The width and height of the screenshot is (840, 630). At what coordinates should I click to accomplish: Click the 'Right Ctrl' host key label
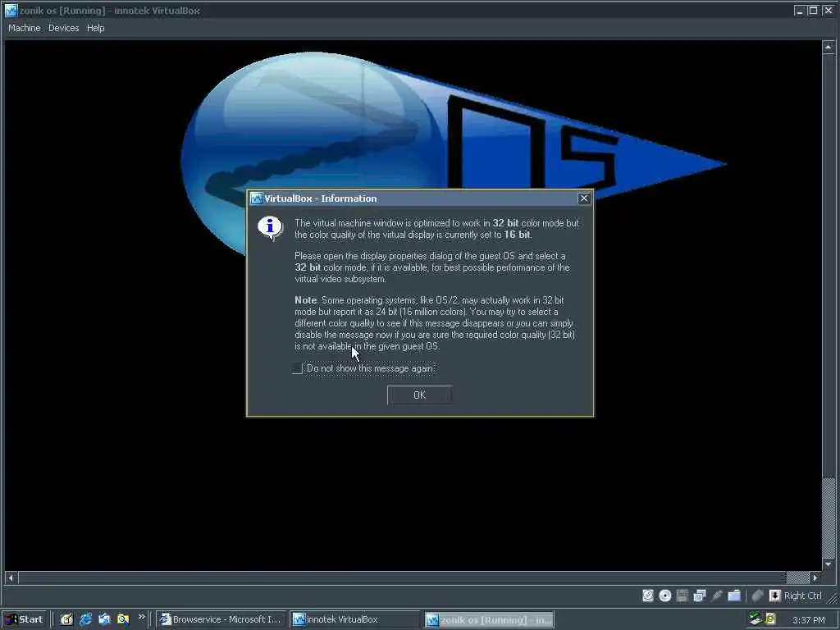coord(802,596)
